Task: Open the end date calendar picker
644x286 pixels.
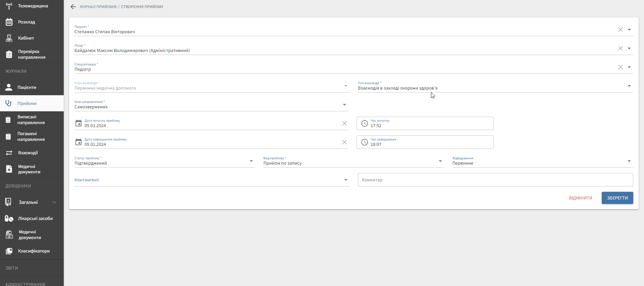Action: point(78,142)
